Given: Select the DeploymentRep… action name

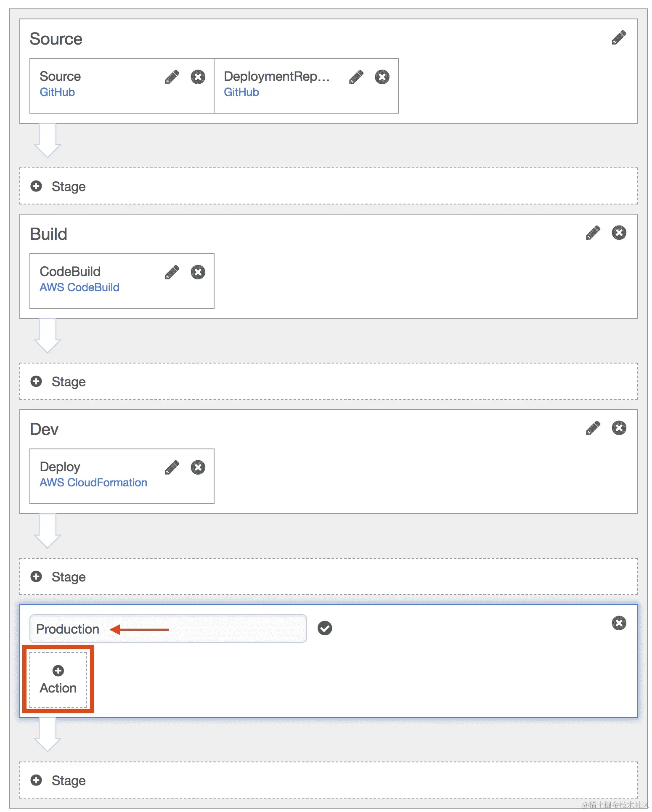Looking at the screenshot, I should click(277, 76).
